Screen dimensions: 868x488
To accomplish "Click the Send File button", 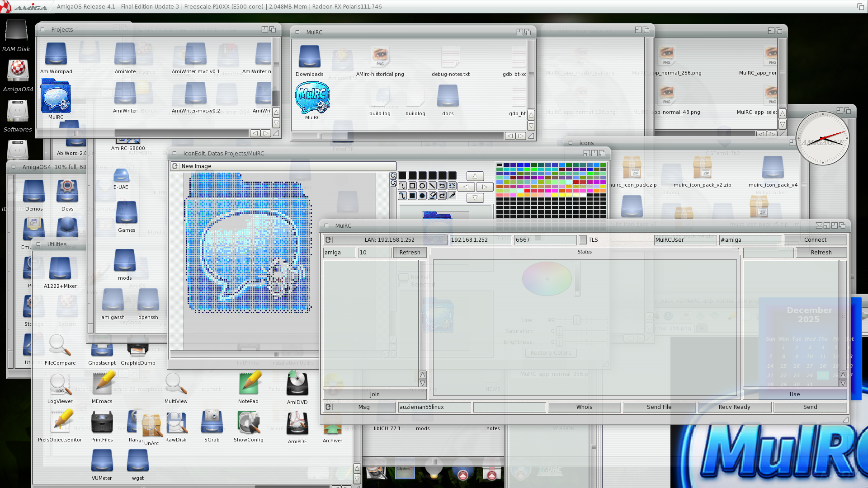I will (x=659, y=407).
